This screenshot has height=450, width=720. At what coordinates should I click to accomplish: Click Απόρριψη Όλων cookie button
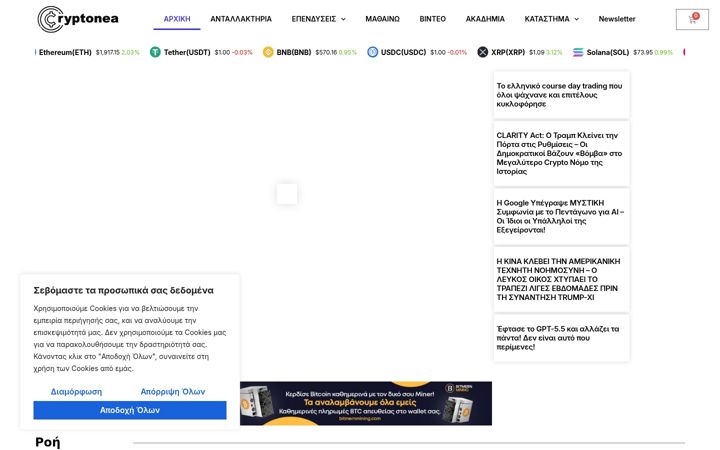173,392
